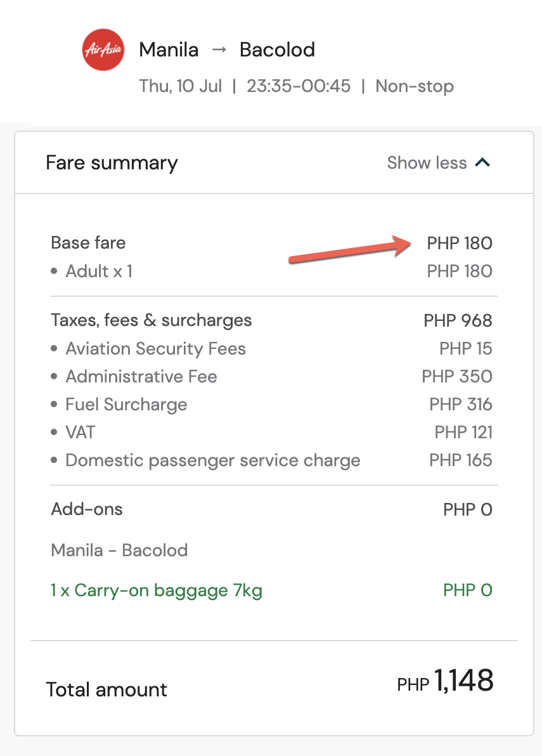Screen dimensions: 542x756
Task: Select the Administrative Fee line
Action: [141, 377]
